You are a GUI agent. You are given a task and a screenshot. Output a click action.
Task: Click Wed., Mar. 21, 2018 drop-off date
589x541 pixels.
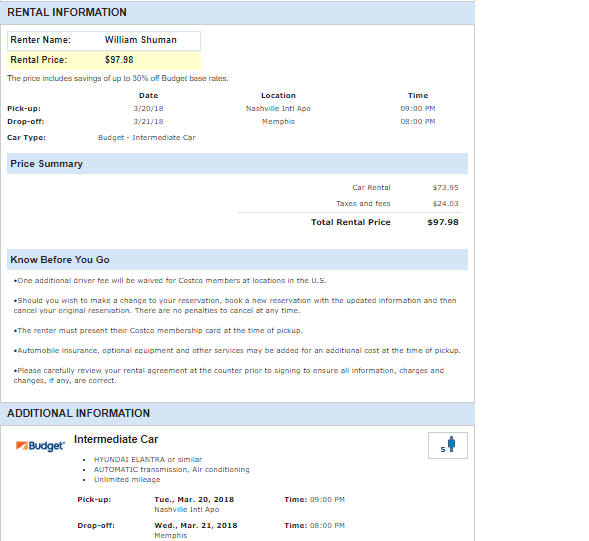196,526
